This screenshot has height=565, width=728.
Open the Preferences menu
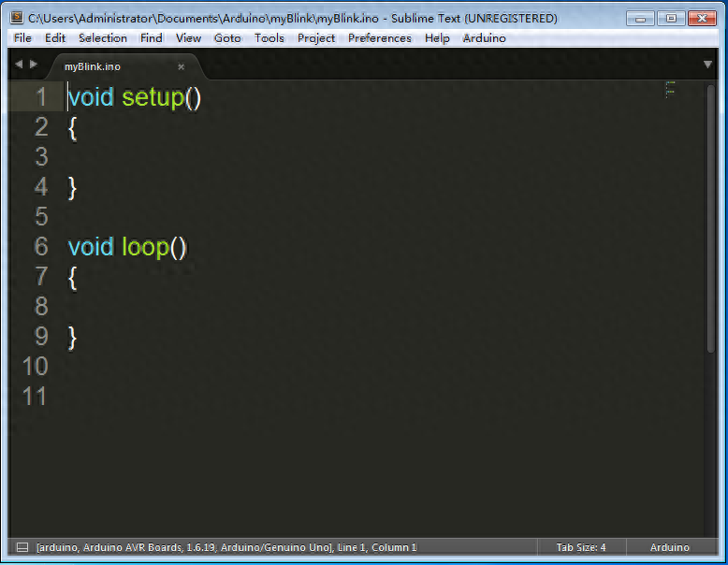tap(380, 38)
